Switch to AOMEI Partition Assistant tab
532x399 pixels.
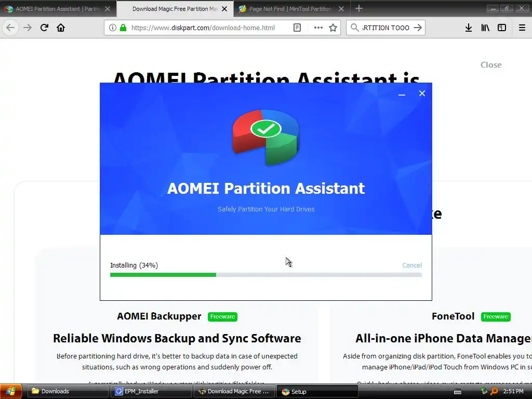(58, 9)
